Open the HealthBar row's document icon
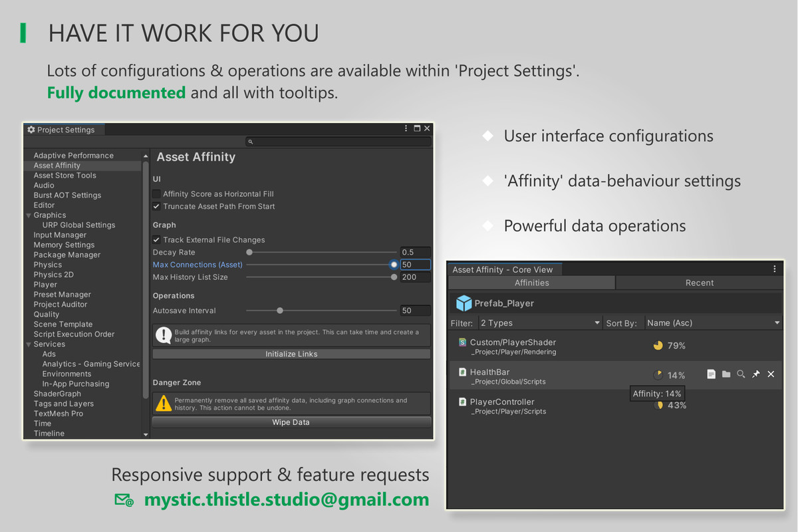Viewport: 798px width, 532px height. [711, 374]
